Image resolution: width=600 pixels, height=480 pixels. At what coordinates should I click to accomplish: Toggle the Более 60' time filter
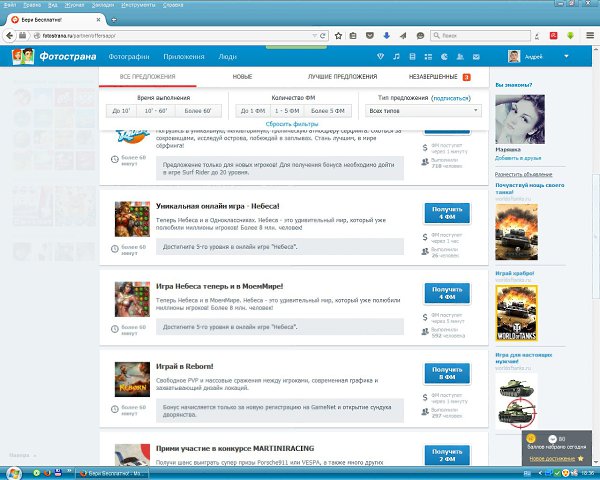[198, 111]
